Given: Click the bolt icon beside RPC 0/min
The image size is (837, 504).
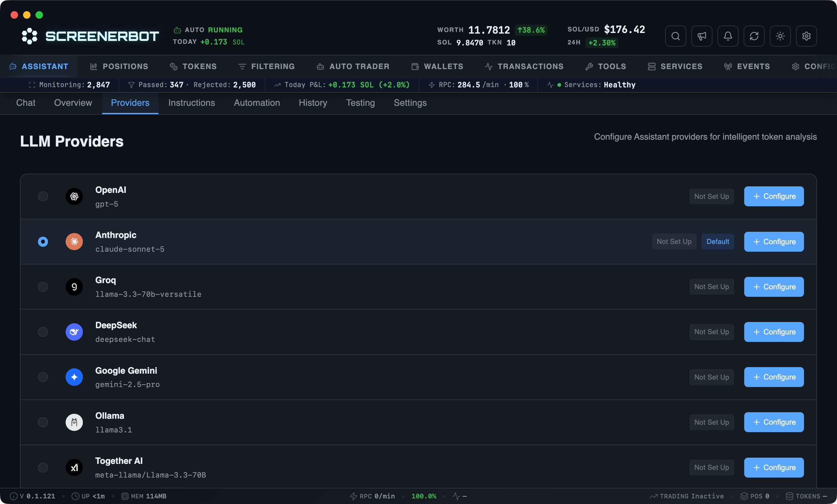Looking at the screenshot, I should (353, 496).
